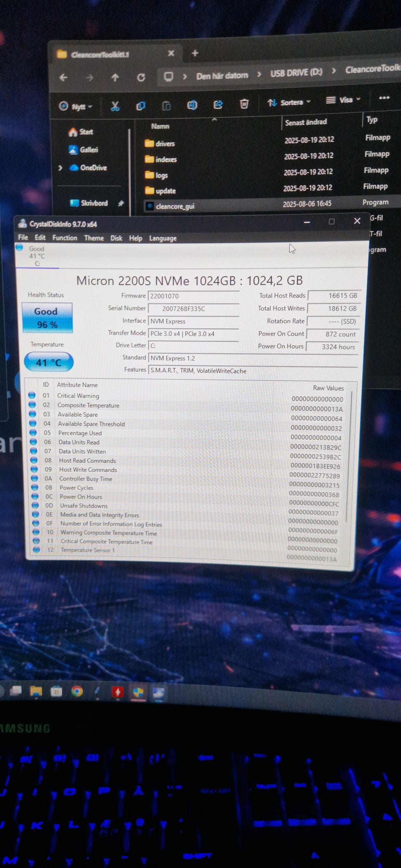
Task: Select the logs folder
Action: coord(156,175)
